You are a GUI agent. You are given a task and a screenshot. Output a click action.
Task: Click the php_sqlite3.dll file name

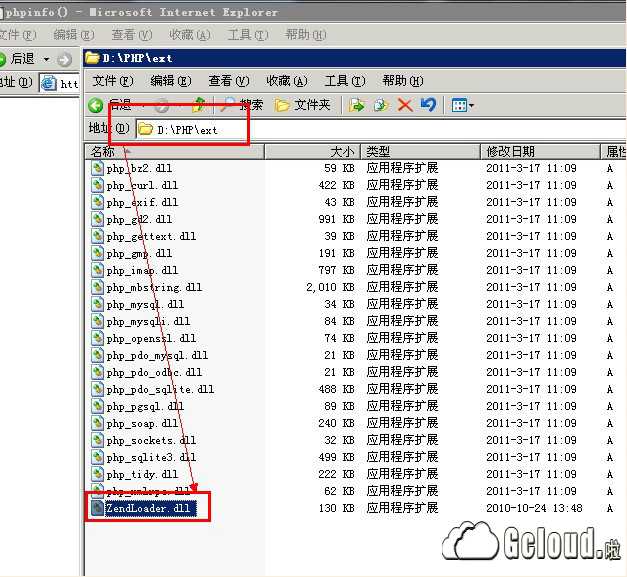click(151, 457)
